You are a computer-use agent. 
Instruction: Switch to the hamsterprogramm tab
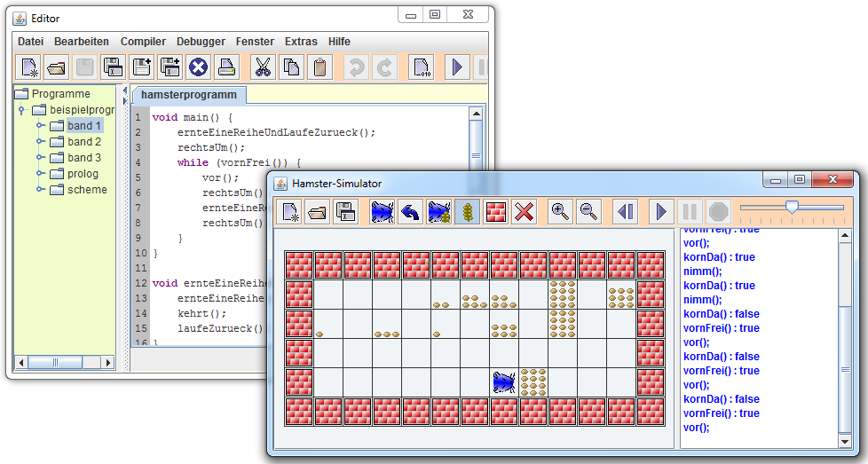[188, 95]
